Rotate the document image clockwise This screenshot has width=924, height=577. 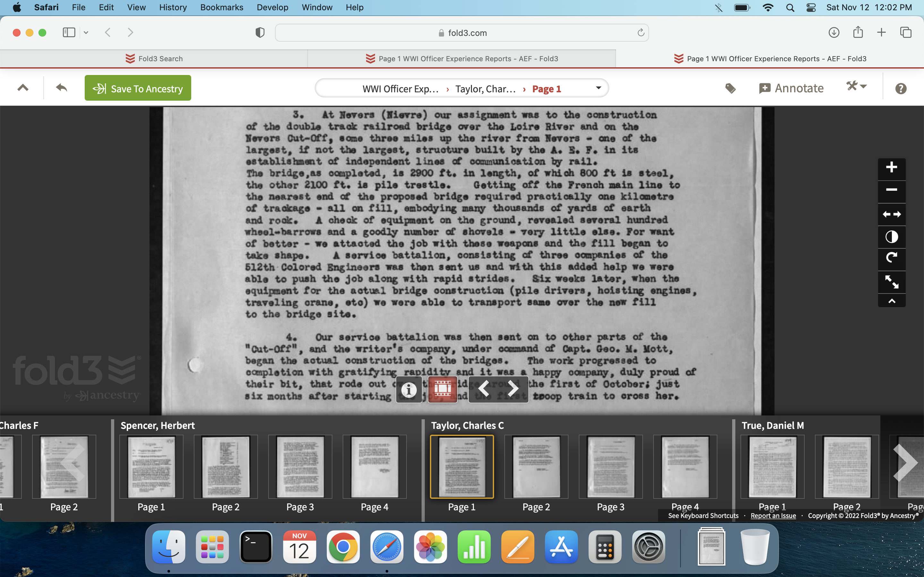pos(891,258)
